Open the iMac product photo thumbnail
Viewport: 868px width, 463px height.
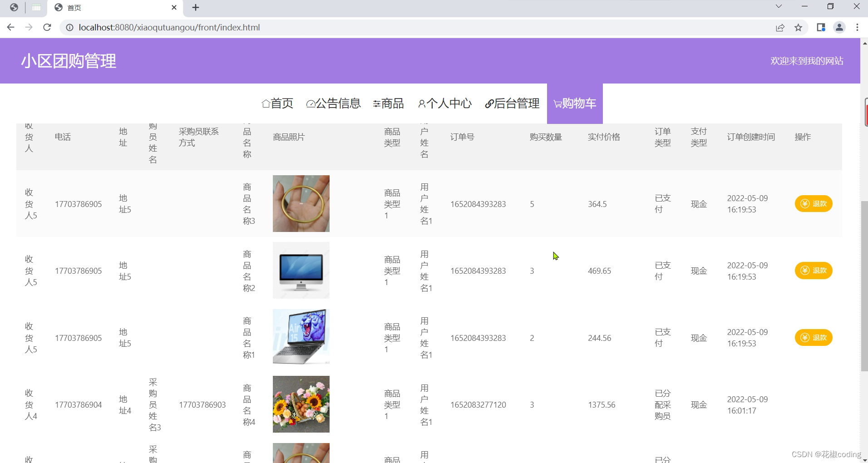pyautogui.click(x=301, y=270)
